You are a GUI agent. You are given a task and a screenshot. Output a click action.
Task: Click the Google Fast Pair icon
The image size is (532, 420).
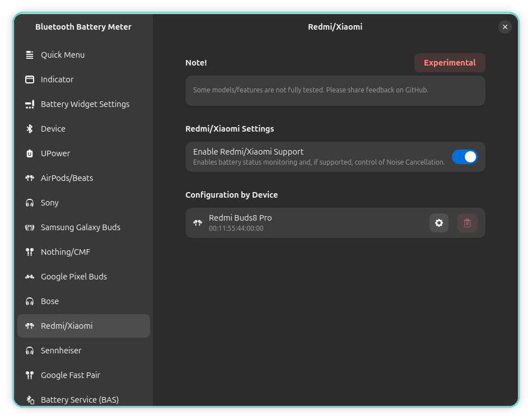(x=30, y=375)
